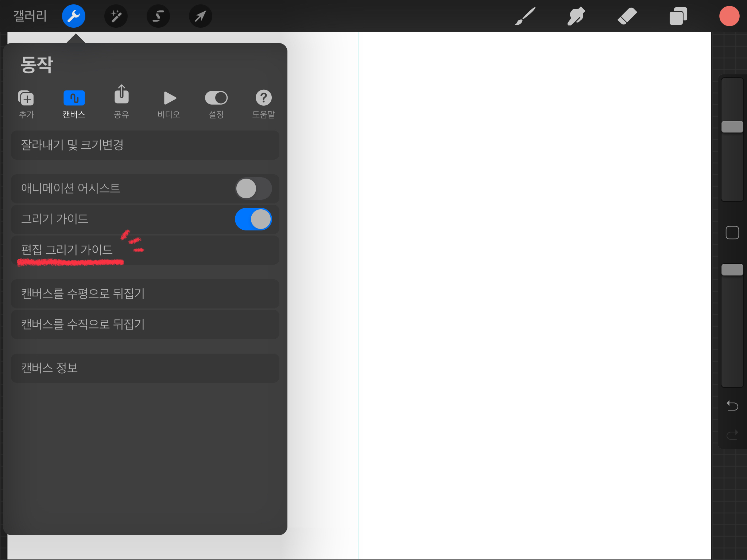This screenshot has width=747, height=560.
Task: Turn off the 그리기 가이드 switch
Action: (x=253, y=219)
